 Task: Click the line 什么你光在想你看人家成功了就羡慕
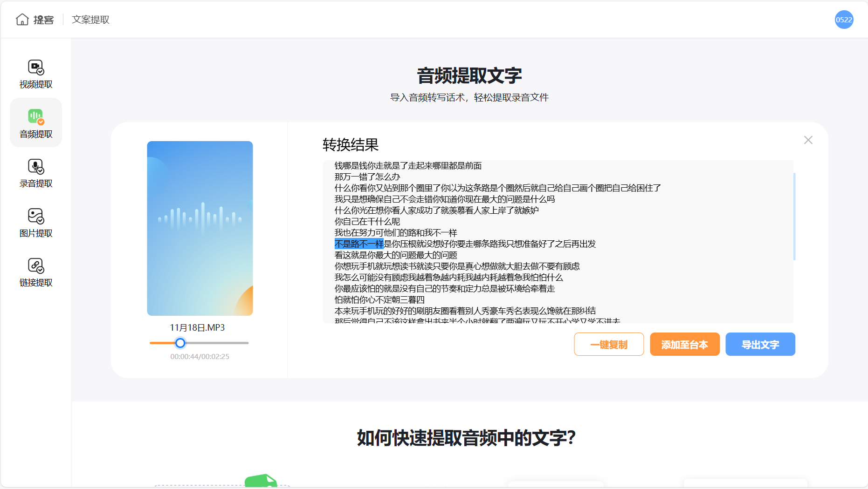(x=437, y=210)
